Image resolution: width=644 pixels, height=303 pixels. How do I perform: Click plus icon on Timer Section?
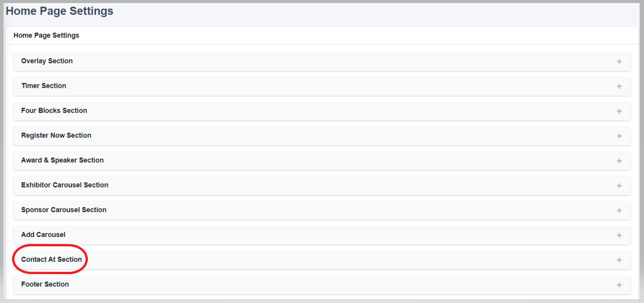619,87
